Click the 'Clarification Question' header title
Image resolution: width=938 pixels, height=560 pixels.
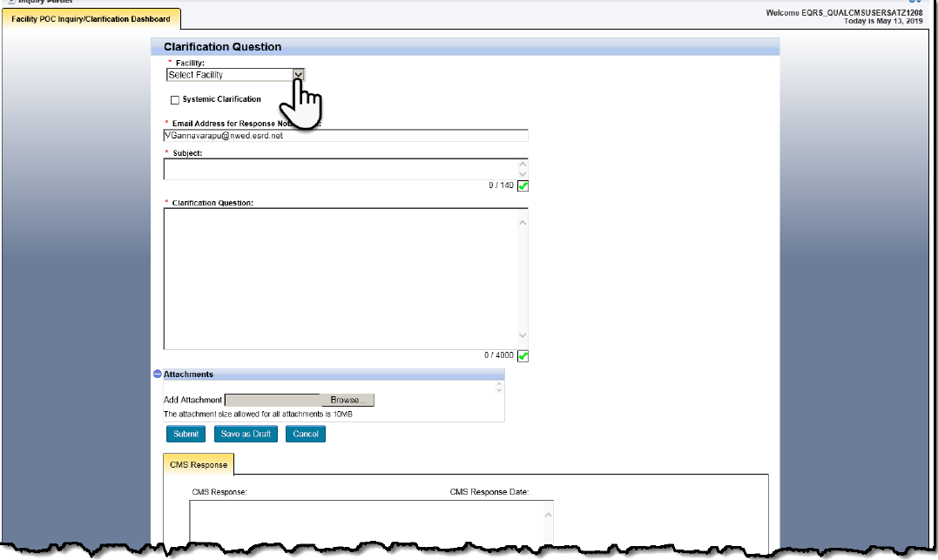223,47
